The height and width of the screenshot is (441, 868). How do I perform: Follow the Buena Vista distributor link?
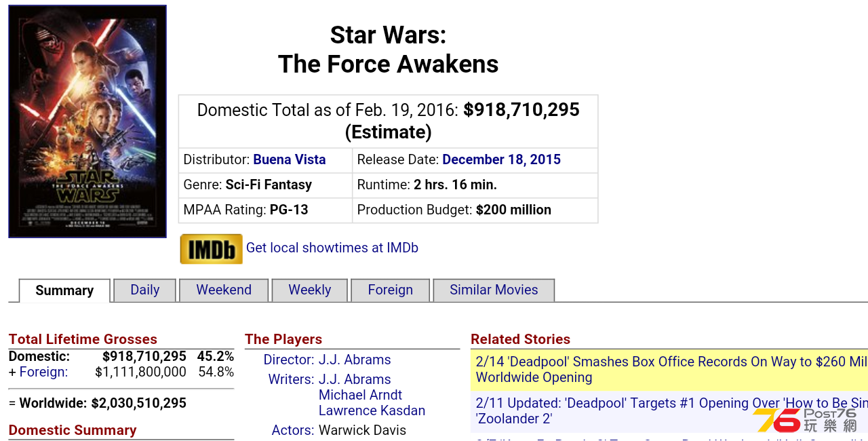(x=290, y=160)
